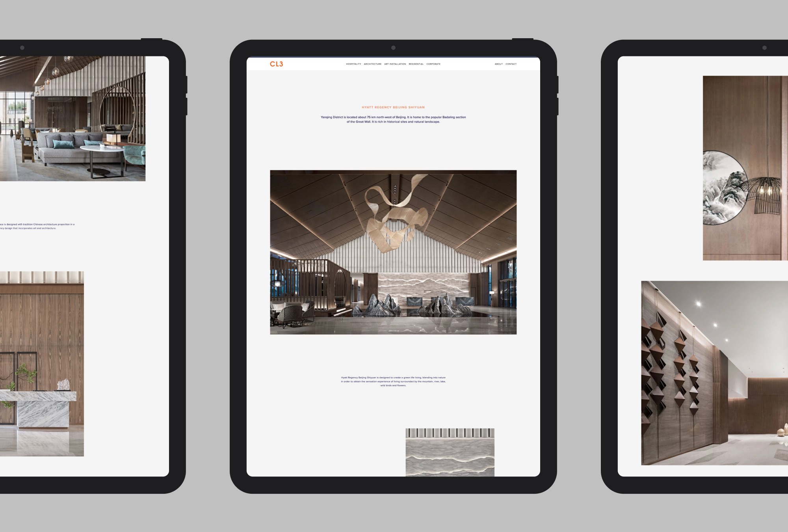
Task: Tap the center tablet's front camera
Action: click(x=393, y=48)
